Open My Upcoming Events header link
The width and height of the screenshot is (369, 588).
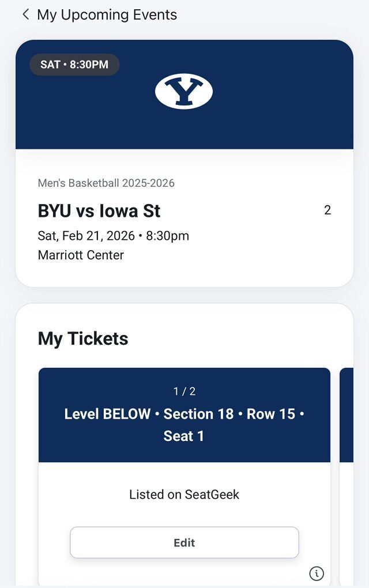coord(107,15)
